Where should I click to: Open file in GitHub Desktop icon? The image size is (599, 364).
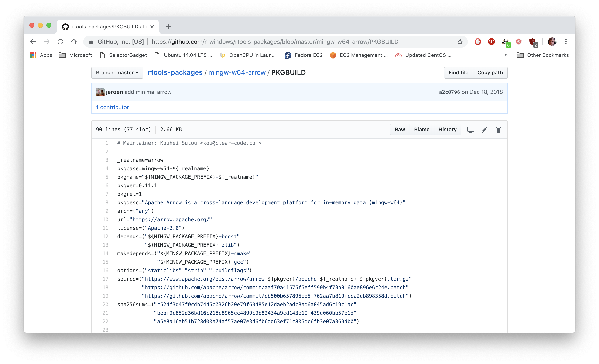[x=470, y=130]
